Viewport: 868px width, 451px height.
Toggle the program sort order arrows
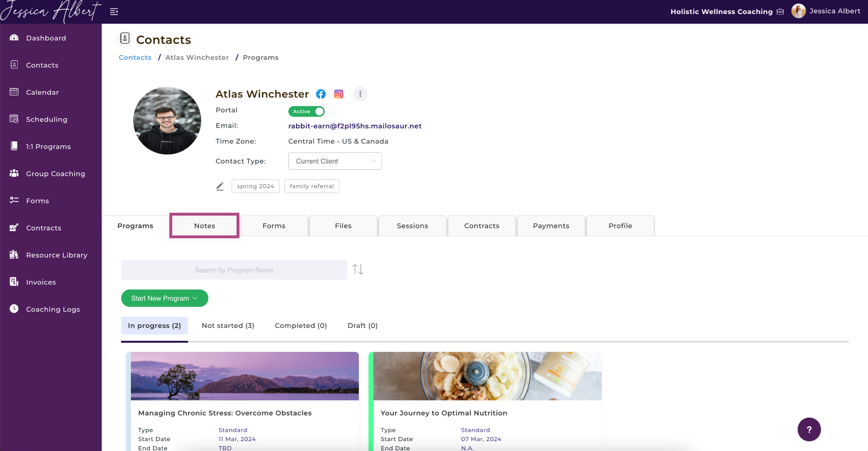pyautogui.click(x=358, y=270)
